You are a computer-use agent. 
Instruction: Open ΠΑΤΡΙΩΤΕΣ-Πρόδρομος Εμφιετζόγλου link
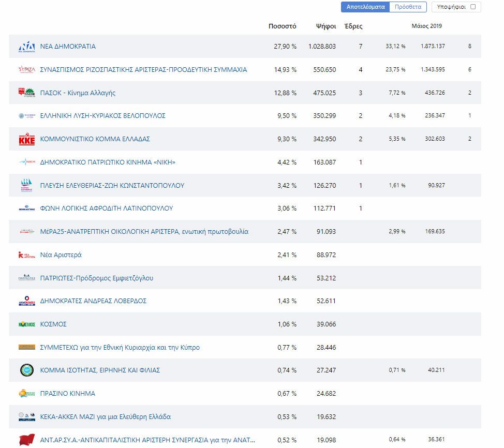[96, 278]
